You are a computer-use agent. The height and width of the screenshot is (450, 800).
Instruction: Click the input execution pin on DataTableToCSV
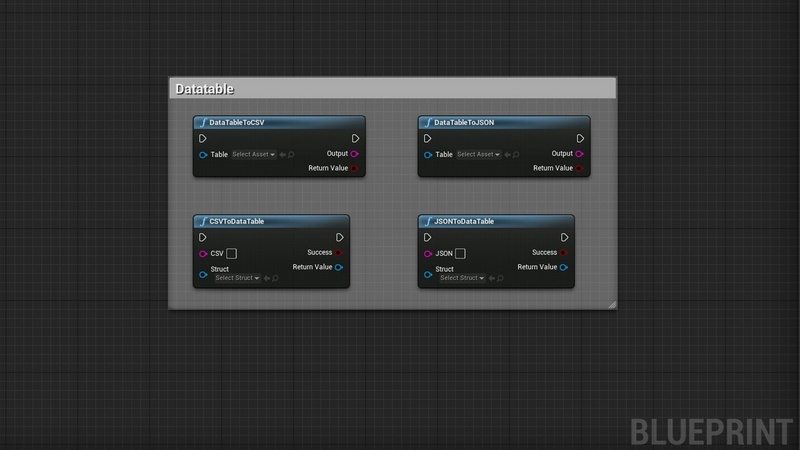coord(203,139)
